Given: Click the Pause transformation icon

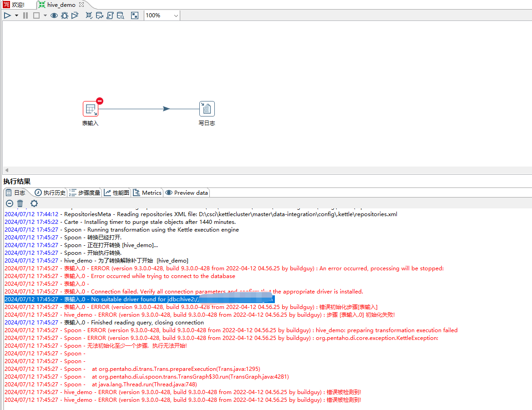Looking at the screenshot, I should tap(25, 15).
